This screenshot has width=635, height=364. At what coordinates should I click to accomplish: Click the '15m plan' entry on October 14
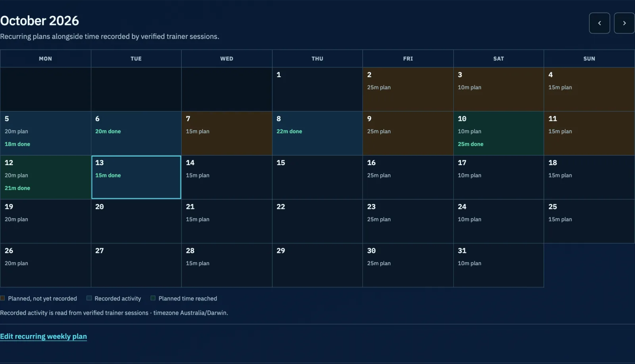pyautogui.click(x=198, y=175)
